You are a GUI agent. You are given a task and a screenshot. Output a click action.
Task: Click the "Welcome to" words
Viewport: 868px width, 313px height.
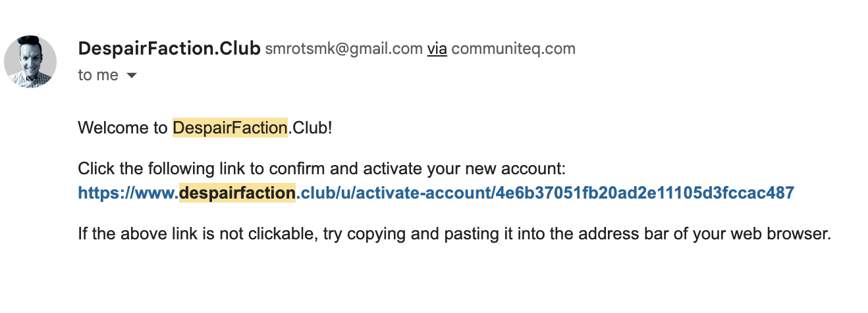point(123,128)
